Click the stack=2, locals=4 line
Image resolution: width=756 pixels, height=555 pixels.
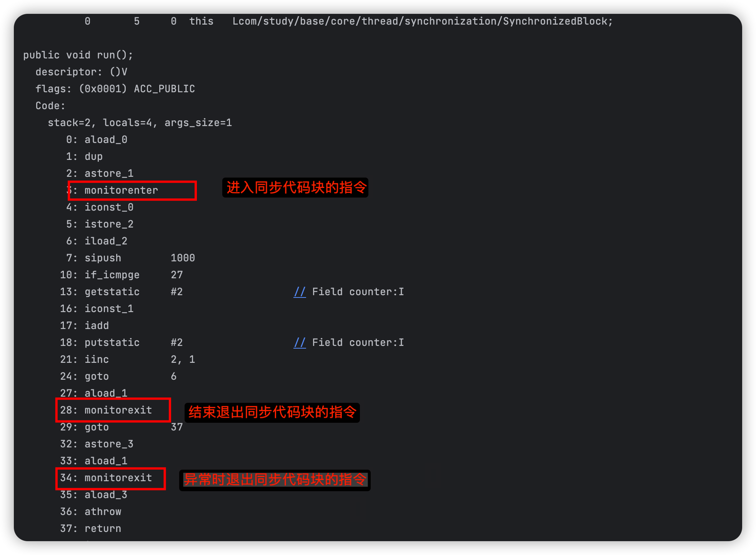point(140,123)
